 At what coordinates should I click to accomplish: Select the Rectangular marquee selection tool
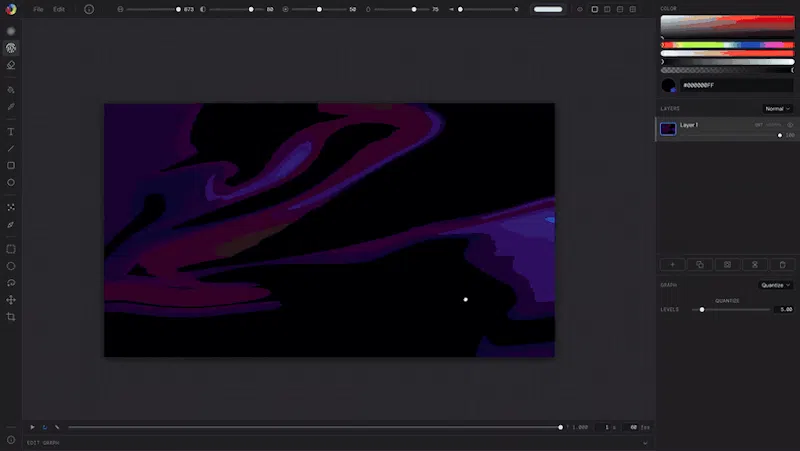coord(11,249)
